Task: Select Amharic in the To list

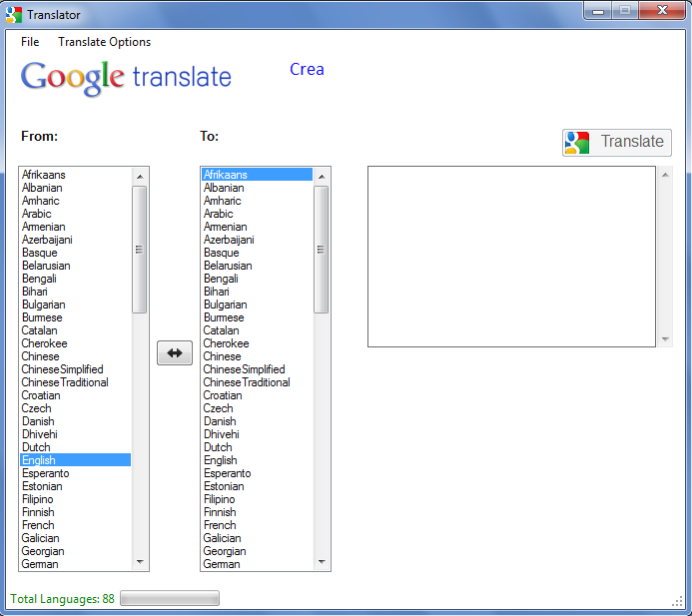Action: pos(258,201)
